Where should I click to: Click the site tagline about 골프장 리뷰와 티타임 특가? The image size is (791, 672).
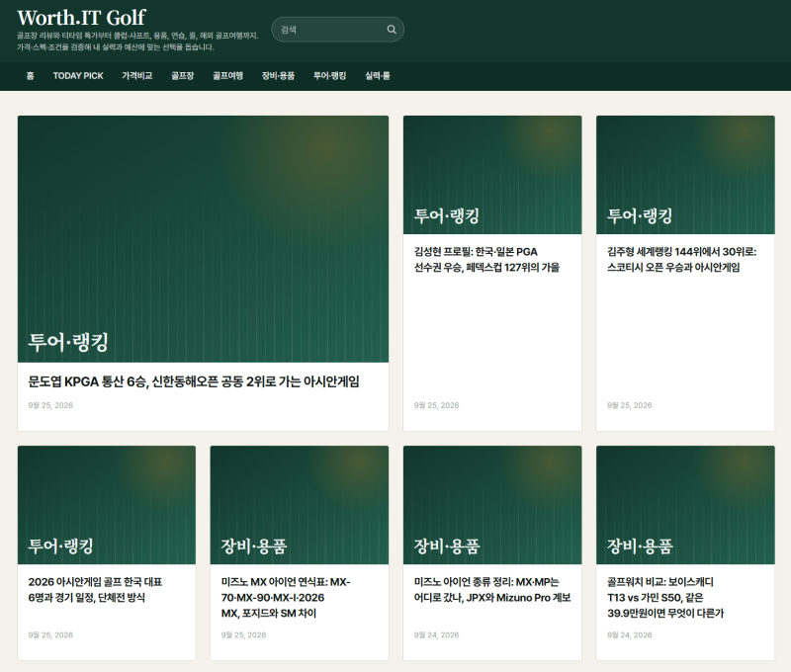pos(137,42)
